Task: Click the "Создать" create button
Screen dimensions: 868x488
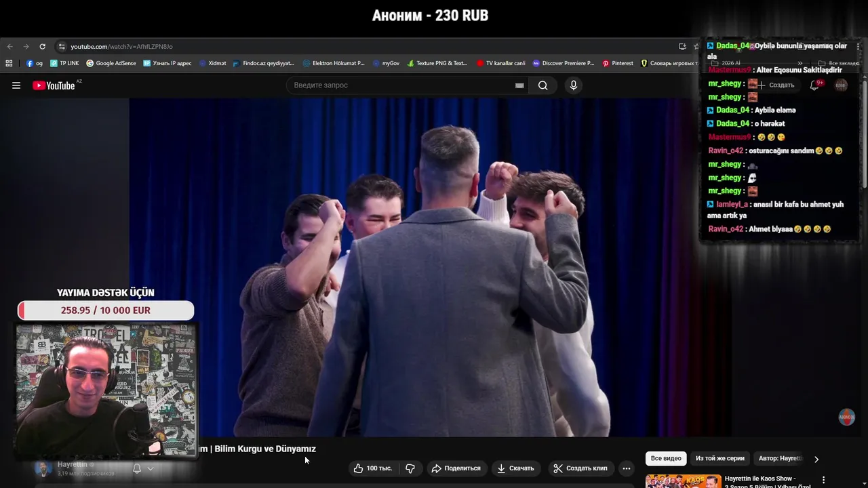Action: 776,85
